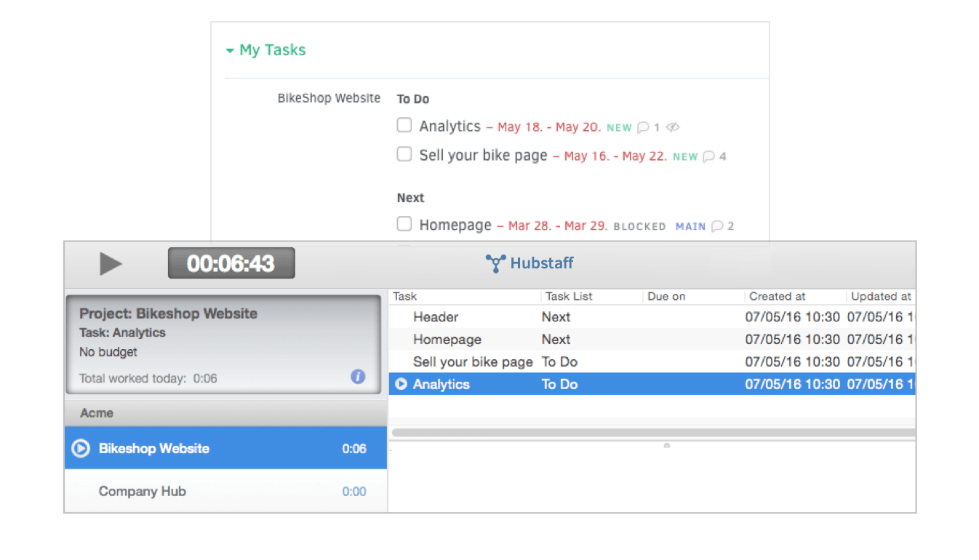
Task: Click play icon beside Bikeshop Website project
Action: pyautogui.click(x=80, y=449)
